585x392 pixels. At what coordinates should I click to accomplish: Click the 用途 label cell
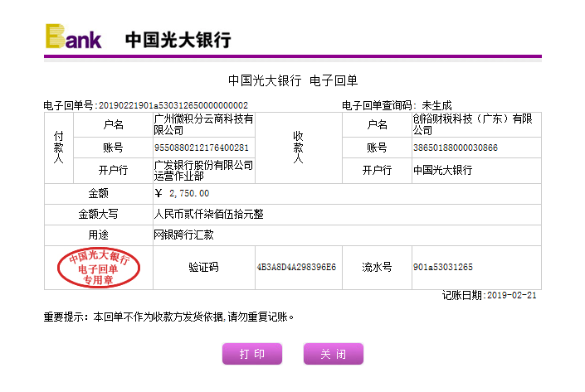(99, 235)
